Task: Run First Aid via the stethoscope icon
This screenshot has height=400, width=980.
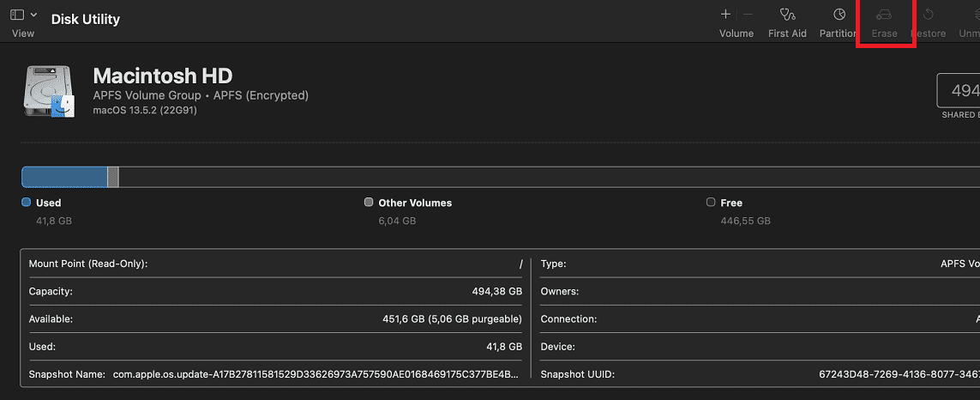Action: pyautogui.click(x=787, y=15)
